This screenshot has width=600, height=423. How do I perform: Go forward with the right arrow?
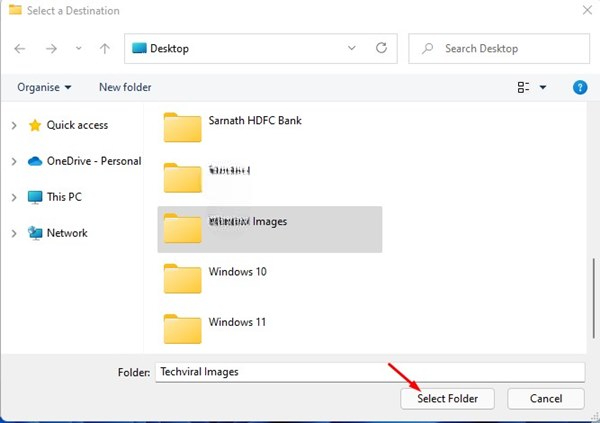(x=51, y=49)
